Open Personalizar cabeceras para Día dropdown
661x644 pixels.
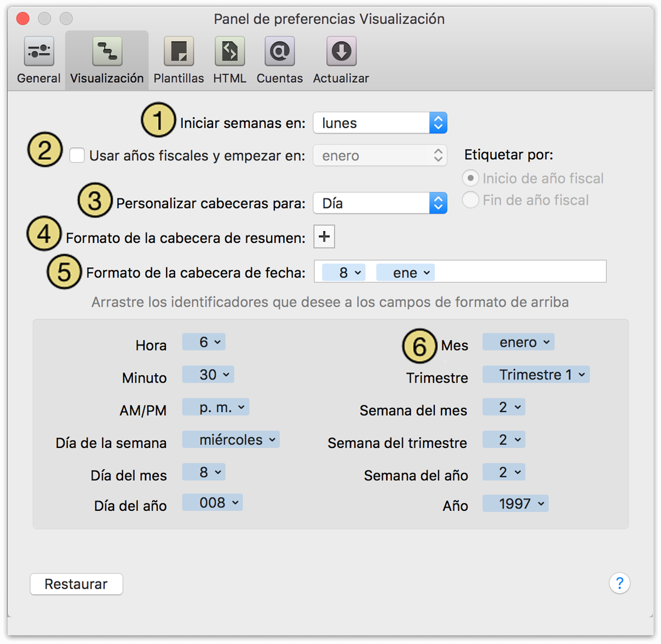[x=380, y=203]
